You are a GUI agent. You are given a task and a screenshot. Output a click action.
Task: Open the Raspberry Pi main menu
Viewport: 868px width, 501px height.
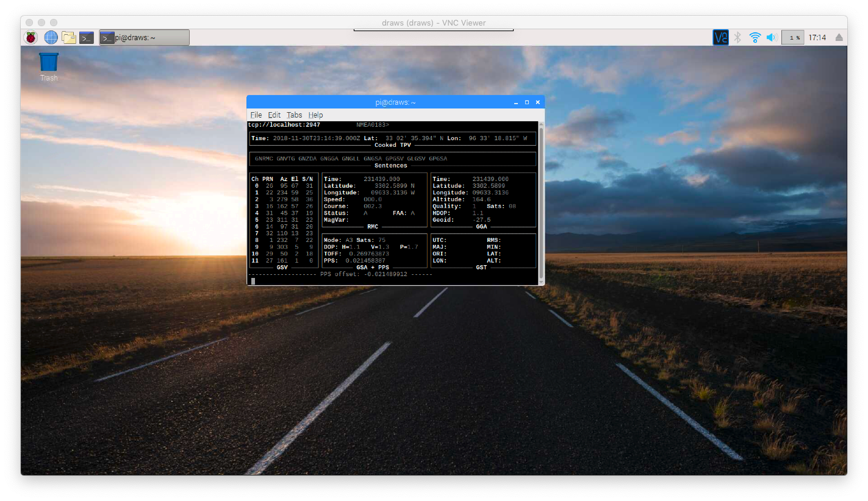30,38
